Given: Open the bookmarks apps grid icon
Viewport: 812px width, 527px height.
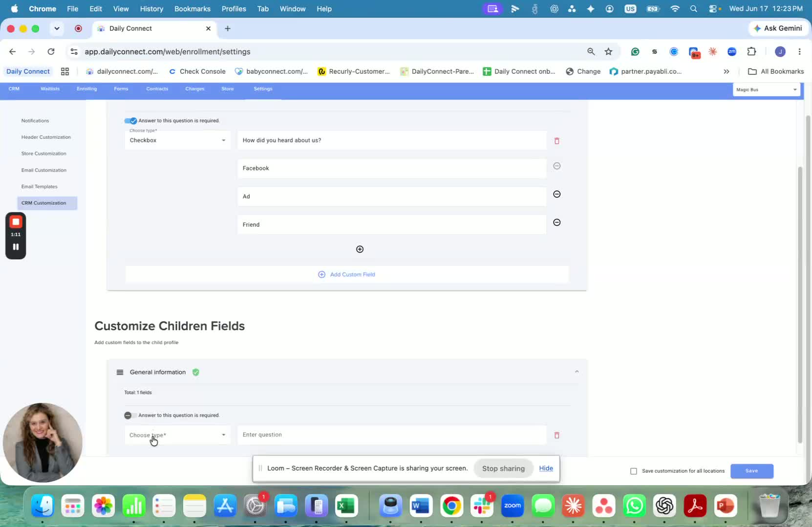Looking at the screenshot, I should [65, 71].
